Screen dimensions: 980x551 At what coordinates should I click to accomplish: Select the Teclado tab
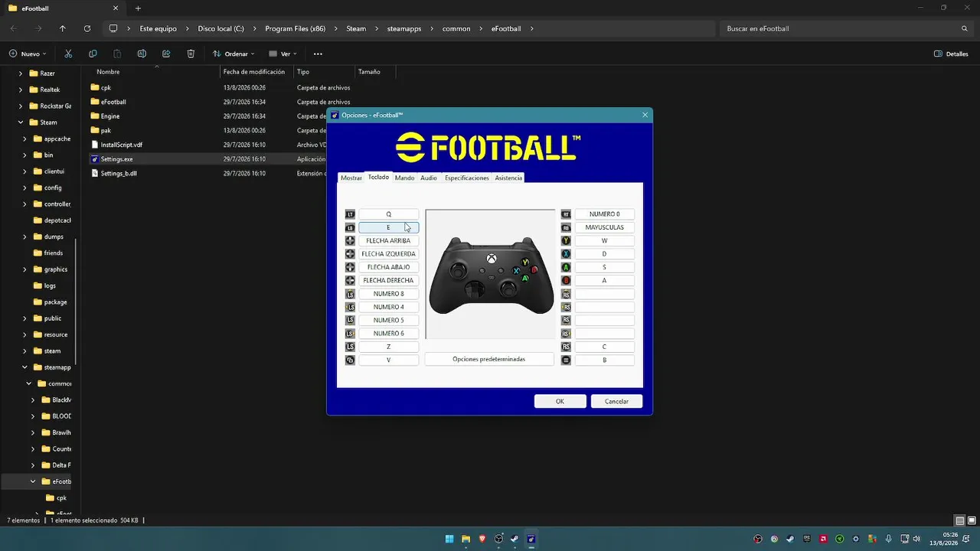(378, 178)
